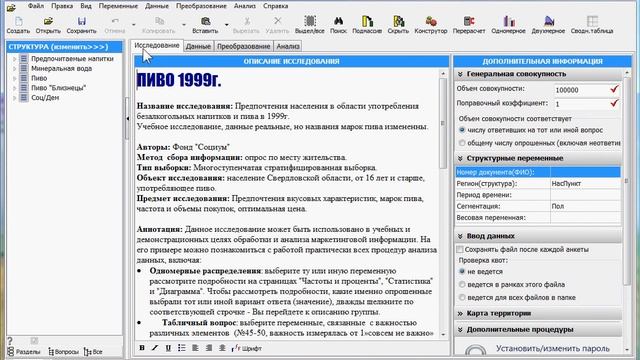Click 'Установить/изменить пароль' button
This screenshot has width=640, height=360.
pos(553,349)
